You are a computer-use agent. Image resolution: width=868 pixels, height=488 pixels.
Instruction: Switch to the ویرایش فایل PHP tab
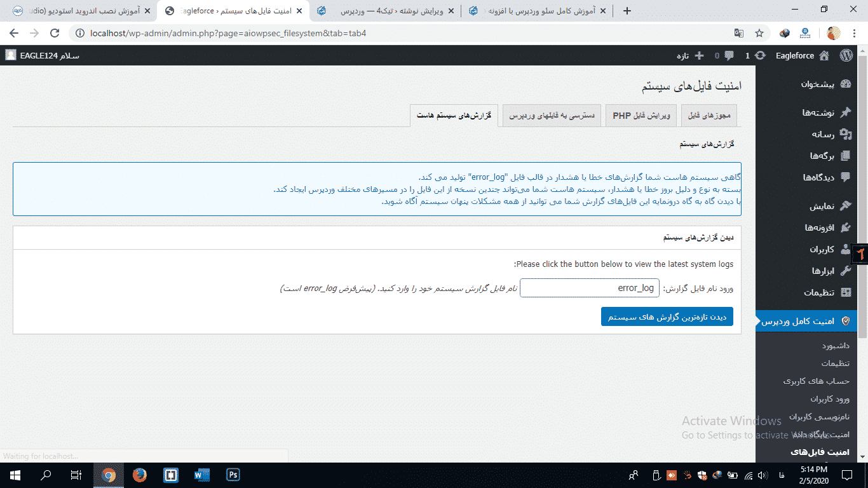[x=641, y=116]
